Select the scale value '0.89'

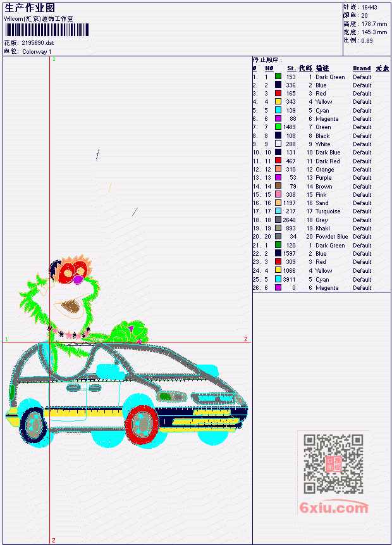click(x=367, y=41)
